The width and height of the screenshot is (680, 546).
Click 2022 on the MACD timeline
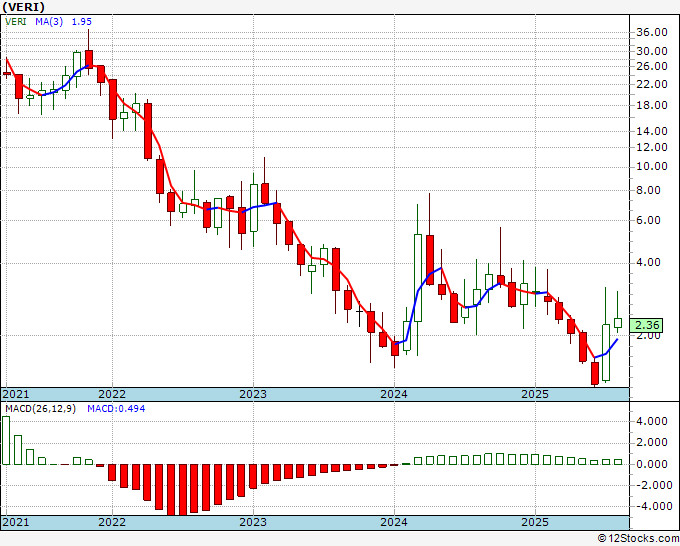(112, 522)
